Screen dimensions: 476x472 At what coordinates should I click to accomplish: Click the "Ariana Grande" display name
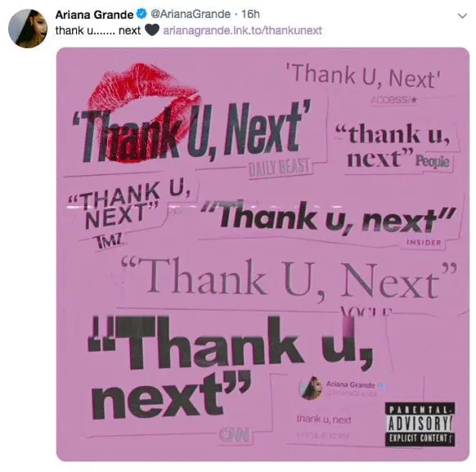(94, 14)
